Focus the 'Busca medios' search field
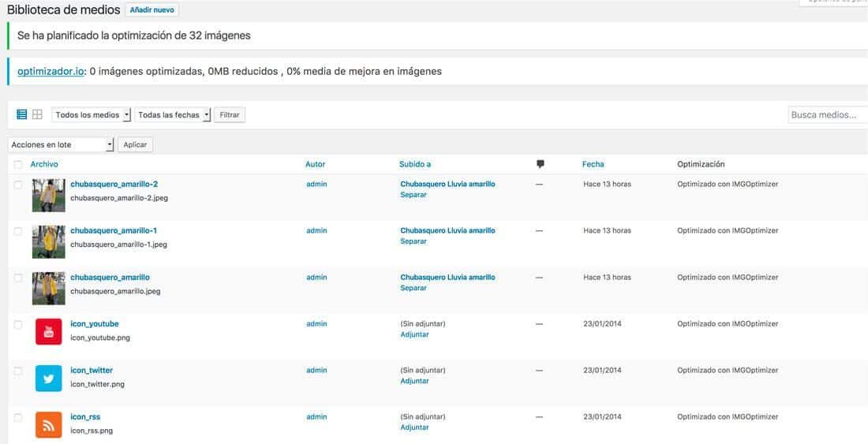 (x=827, y=115)
